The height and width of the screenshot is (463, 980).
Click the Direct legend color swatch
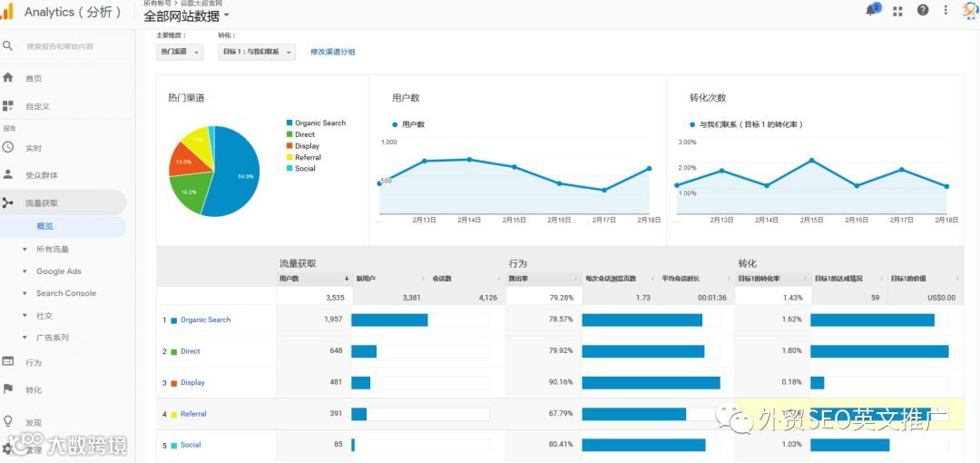[289, 134]
